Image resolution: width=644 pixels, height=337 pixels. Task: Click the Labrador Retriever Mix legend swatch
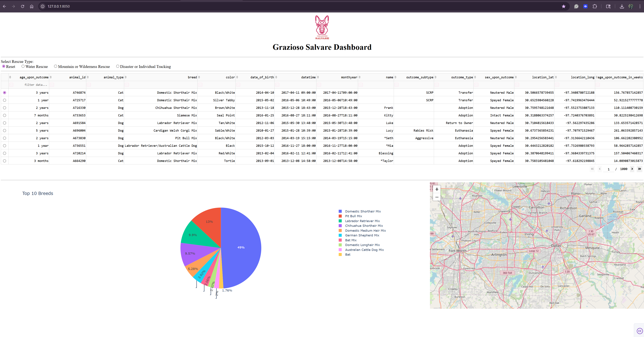click(341, 221)
